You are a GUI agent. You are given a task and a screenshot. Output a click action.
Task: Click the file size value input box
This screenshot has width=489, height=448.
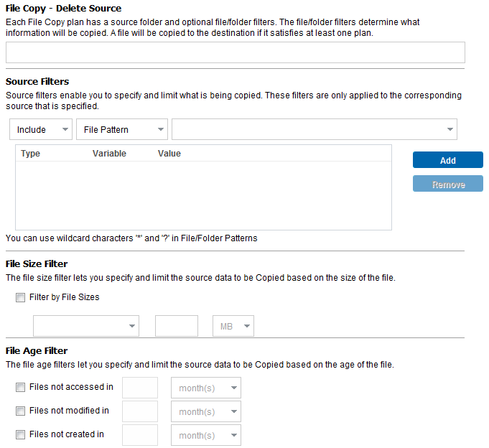(177, 326)
